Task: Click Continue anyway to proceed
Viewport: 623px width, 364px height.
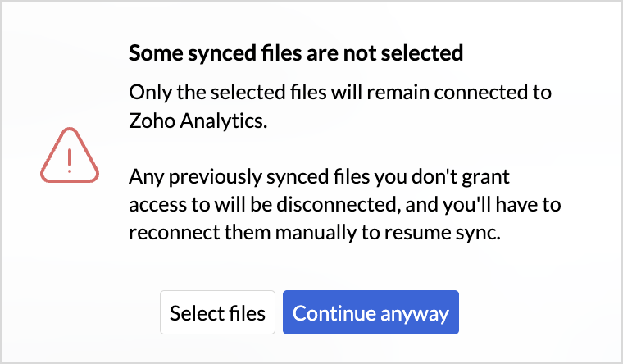Action: click(x=371, y=312)
